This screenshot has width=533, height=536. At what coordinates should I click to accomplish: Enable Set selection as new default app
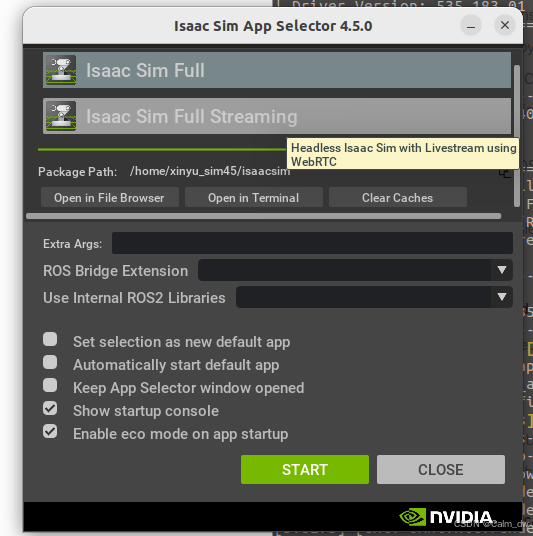pos(50,339)
